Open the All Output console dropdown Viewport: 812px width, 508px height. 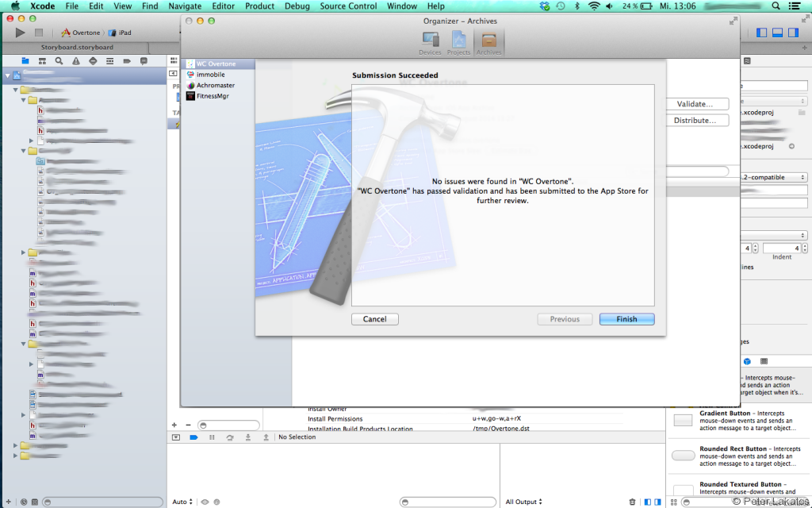coord(523,502)
